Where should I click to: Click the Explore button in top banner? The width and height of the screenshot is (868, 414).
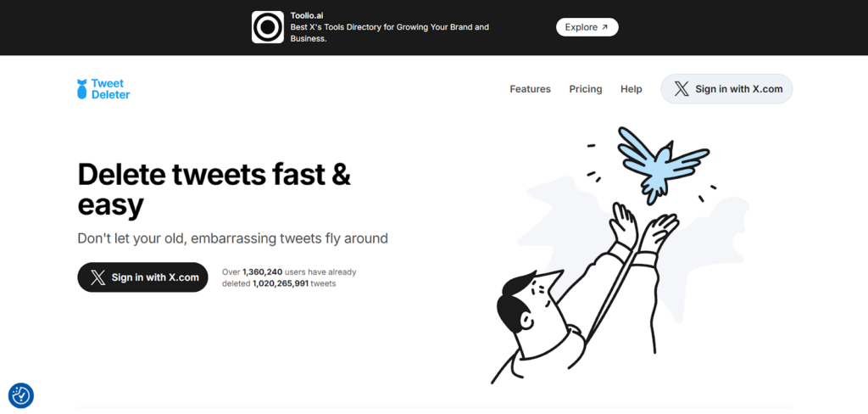587,27
